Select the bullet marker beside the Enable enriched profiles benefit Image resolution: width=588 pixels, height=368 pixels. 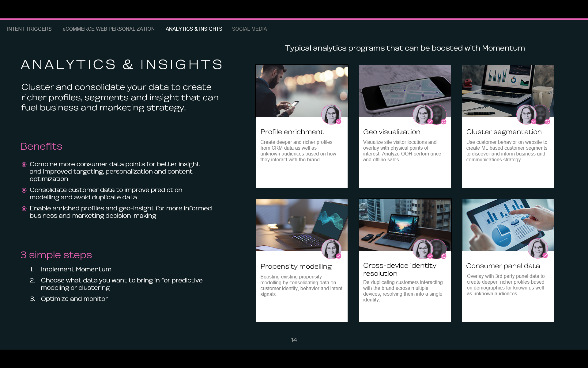tap(24, 209)
